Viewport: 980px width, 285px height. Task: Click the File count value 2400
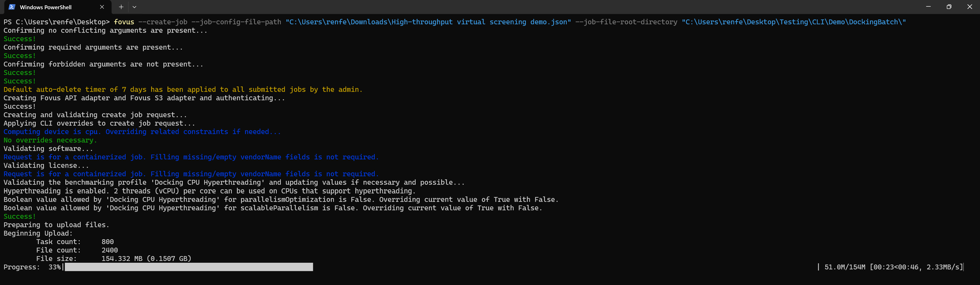pyautogui.click(x=110, y=250)
